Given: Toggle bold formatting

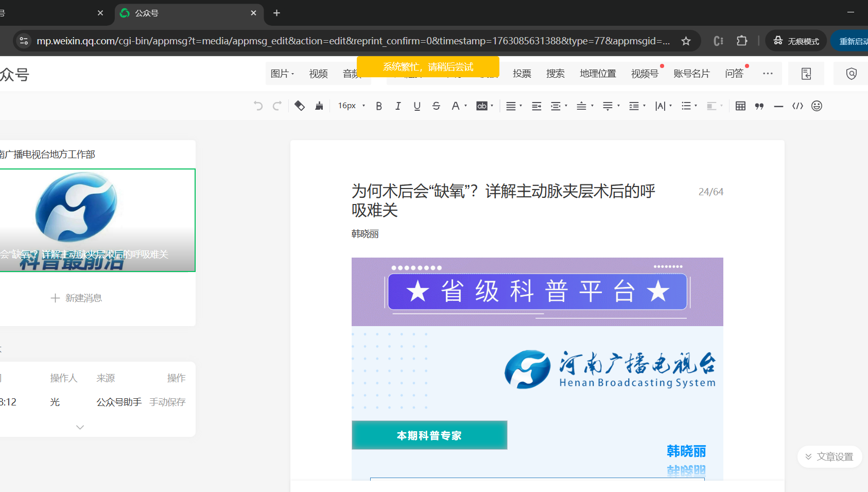Looking at the screenshot, I should pos(379,106).
